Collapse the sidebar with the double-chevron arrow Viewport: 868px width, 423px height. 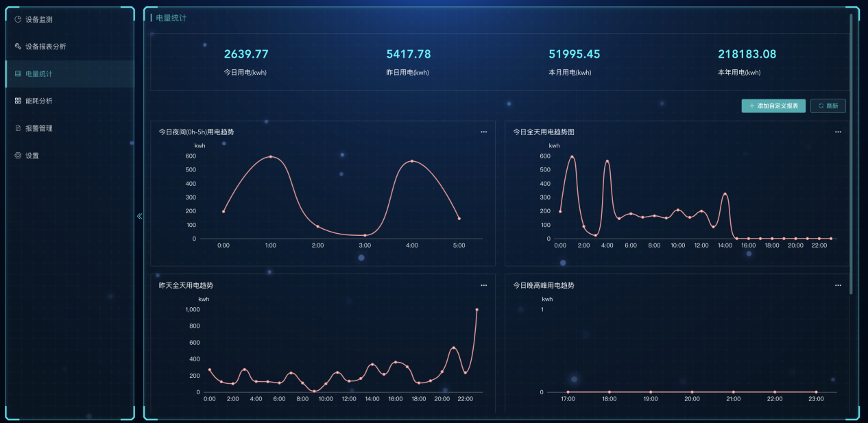[139, 216]
